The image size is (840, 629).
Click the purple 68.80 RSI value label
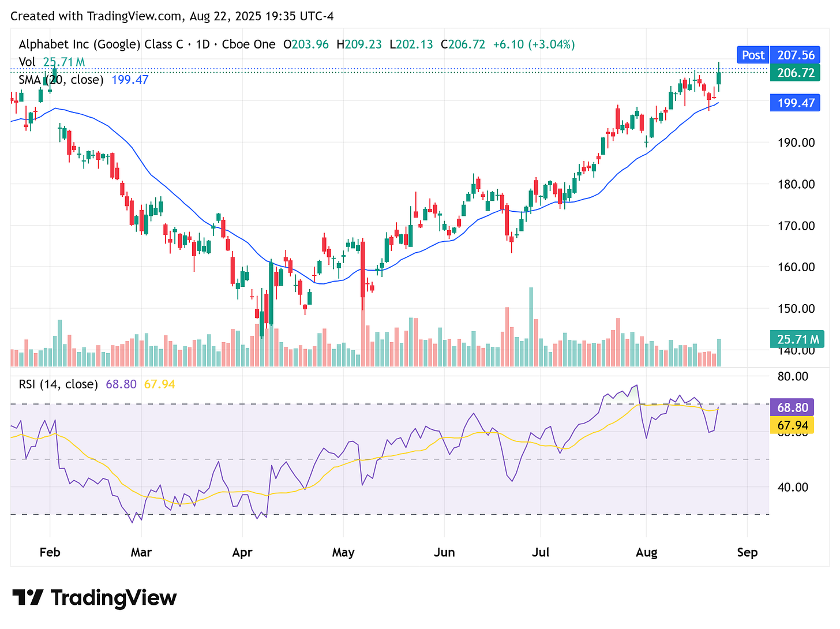[792, 407]
